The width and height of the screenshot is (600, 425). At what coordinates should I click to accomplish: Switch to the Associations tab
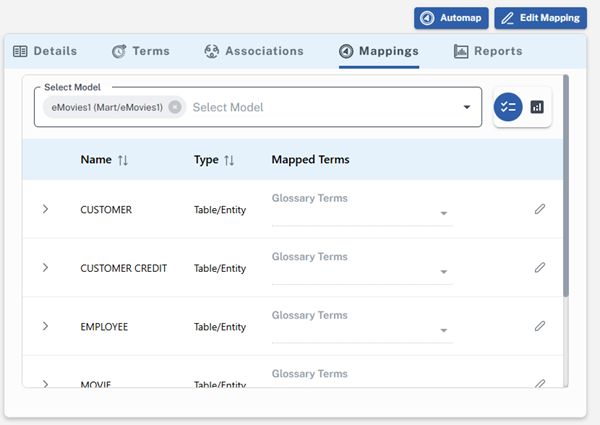tap(253, 51)
